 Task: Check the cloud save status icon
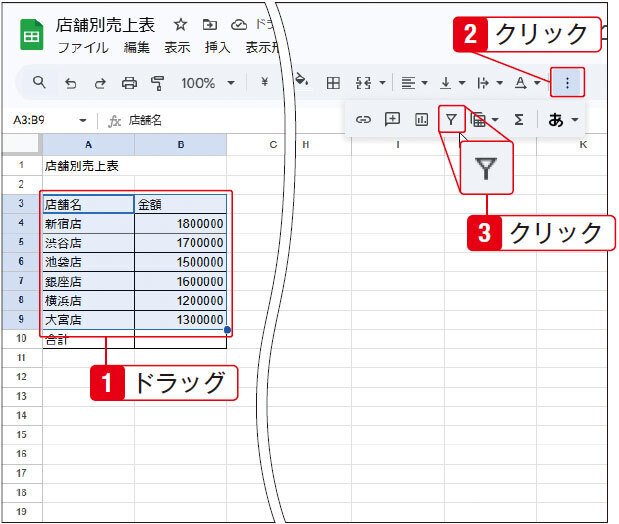point(239,25)
